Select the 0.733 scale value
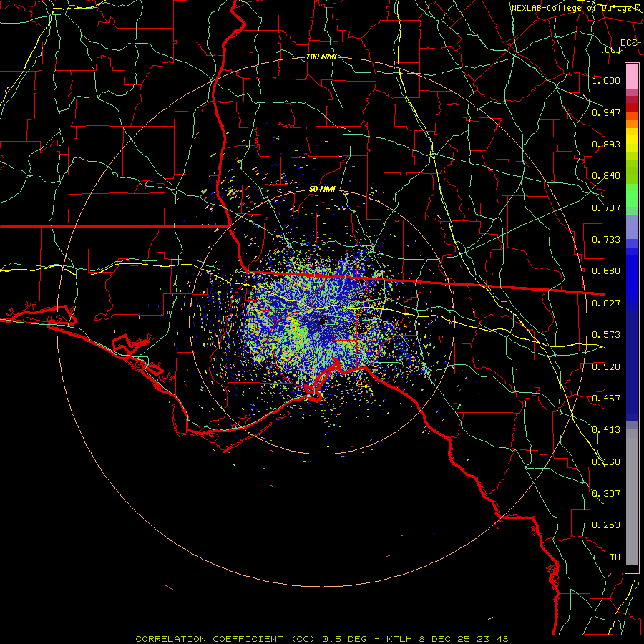Screen dimensions: 644x644 tap(606, 240)
